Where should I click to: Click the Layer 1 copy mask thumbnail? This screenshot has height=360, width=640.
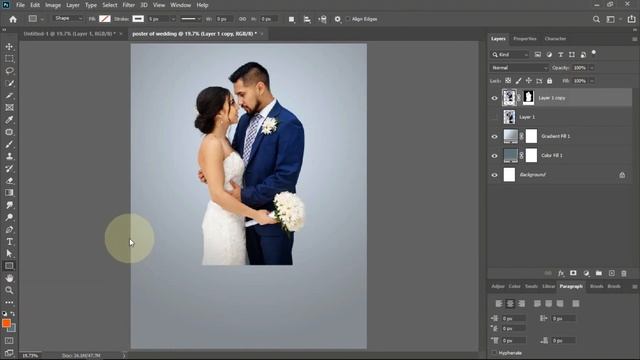(x=528, y=98)
